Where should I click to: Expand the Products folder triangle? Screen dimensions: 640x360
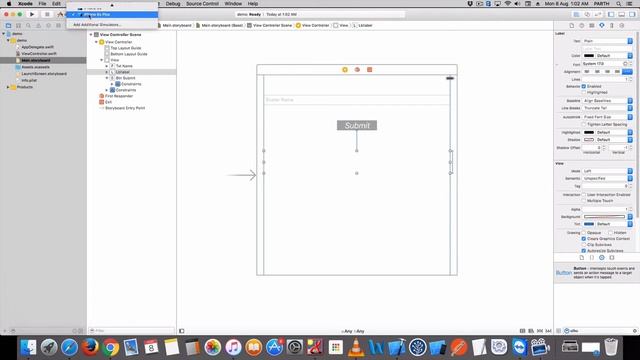(8, 87)
